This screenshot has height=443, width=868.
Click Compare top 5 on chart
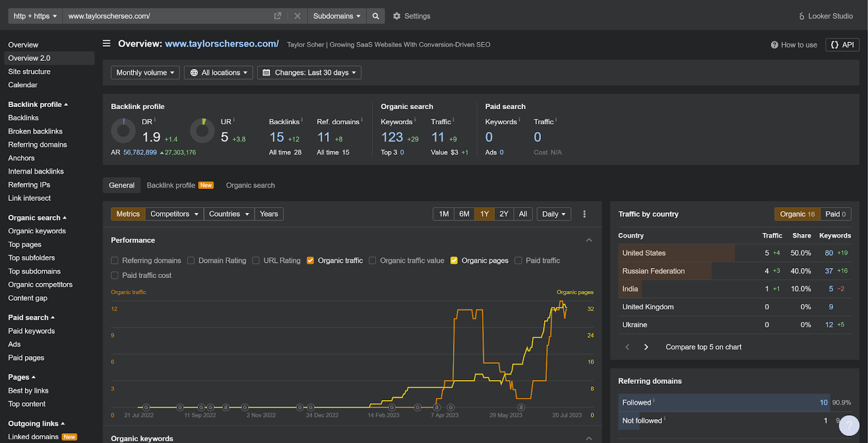[x=704, y=347]
